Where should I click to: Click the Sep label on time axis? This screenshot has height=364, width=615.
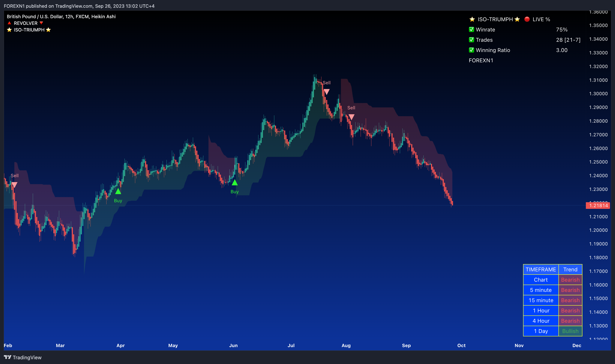pos(406,345)
